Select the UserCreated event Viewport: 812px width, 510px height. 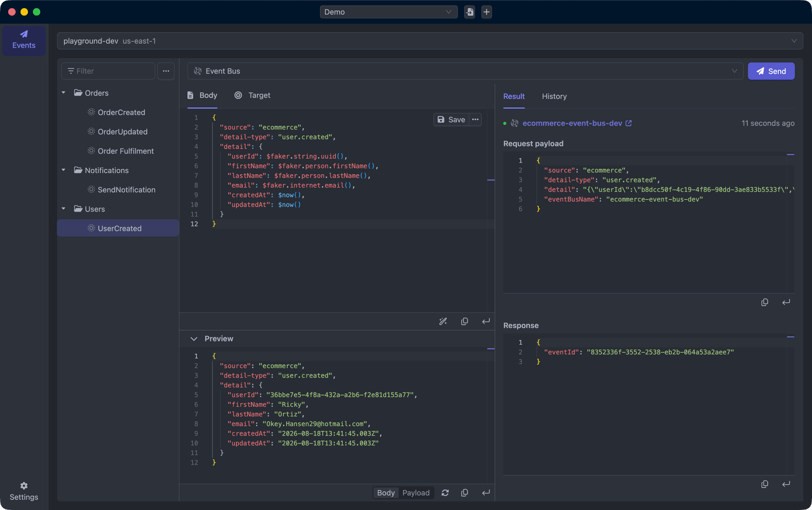point(118,228)
